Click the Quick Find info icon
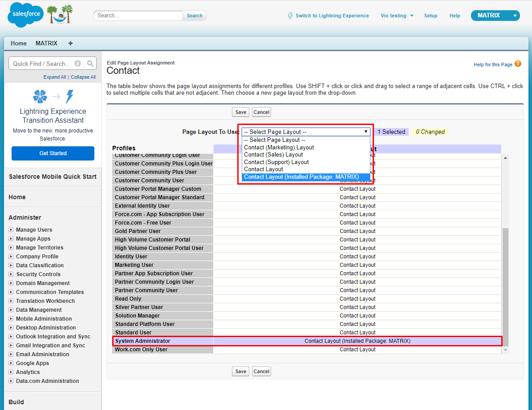The width and height of the screenshot is (532, 410). click(78, 63)
